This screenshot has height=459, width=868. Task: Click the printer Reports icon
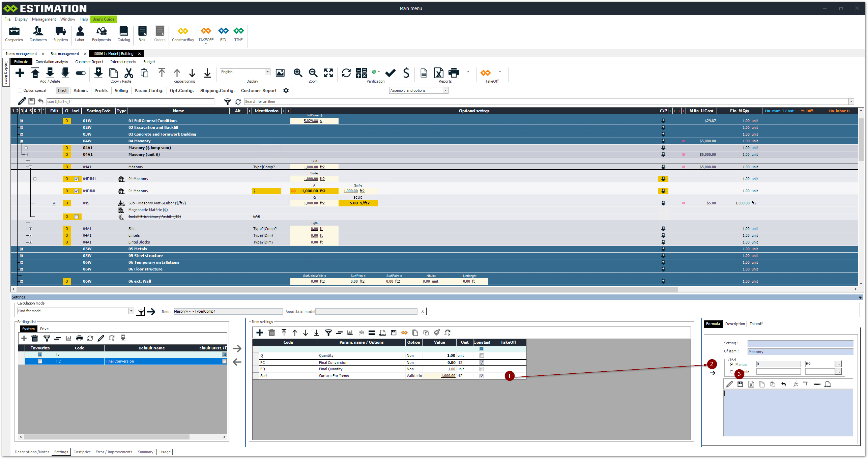(x=454, y=73)
